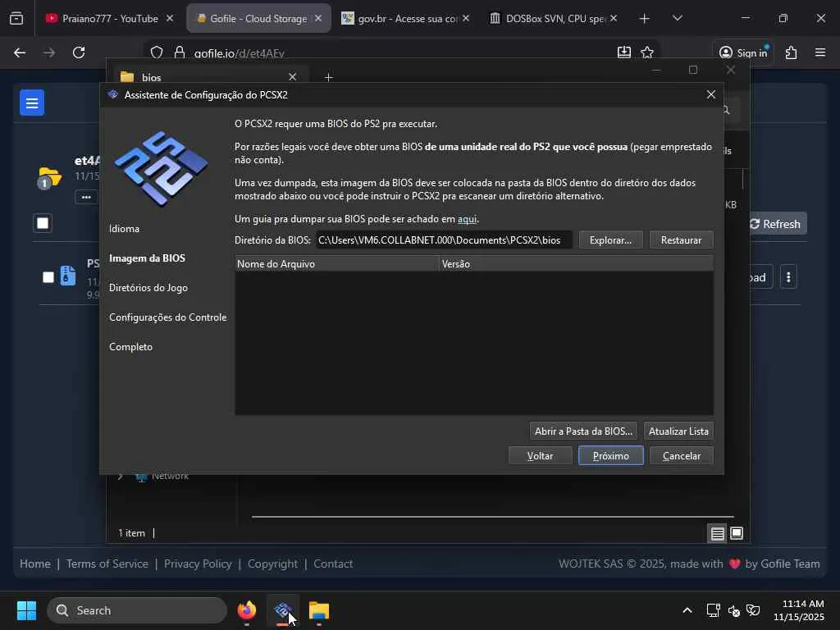Open the BIOS folder with Abrir a Pasta da BIOS
The width and height of the screenshot is (840, 630).
(583, 431)
